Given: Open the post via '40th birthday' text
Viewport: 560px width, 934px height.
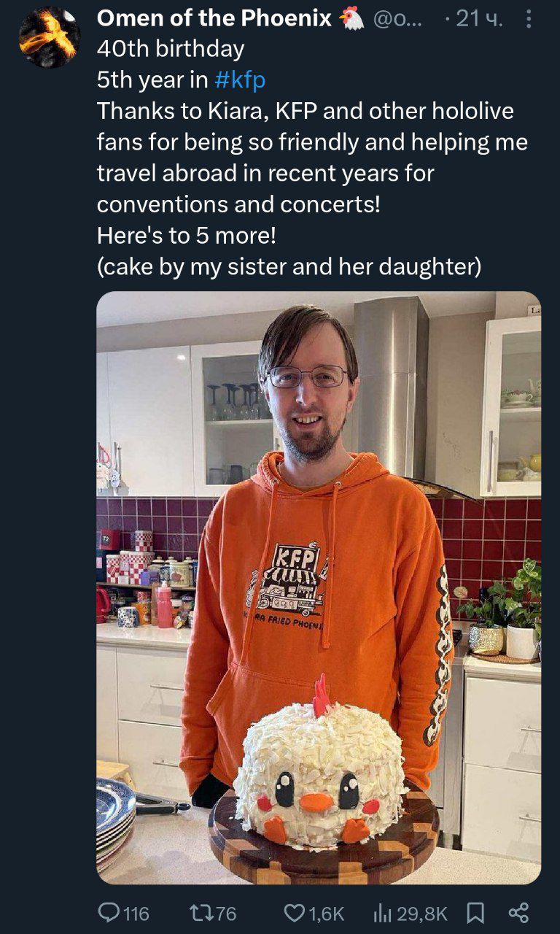Looking at the screenshot, I should 171,50.
